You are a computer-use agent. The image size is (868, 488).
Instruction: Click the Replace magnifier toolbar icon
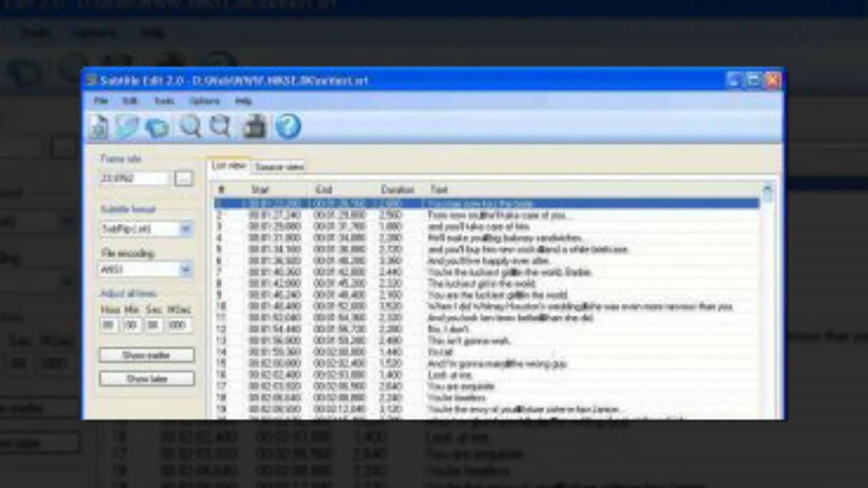221,127
